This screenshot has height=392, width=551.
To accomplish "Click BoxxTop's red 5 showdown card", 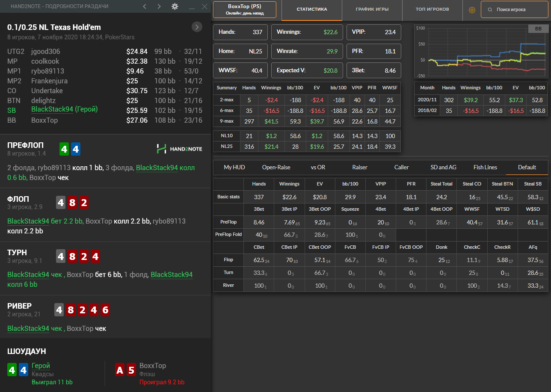I will [x=131, y=370].
